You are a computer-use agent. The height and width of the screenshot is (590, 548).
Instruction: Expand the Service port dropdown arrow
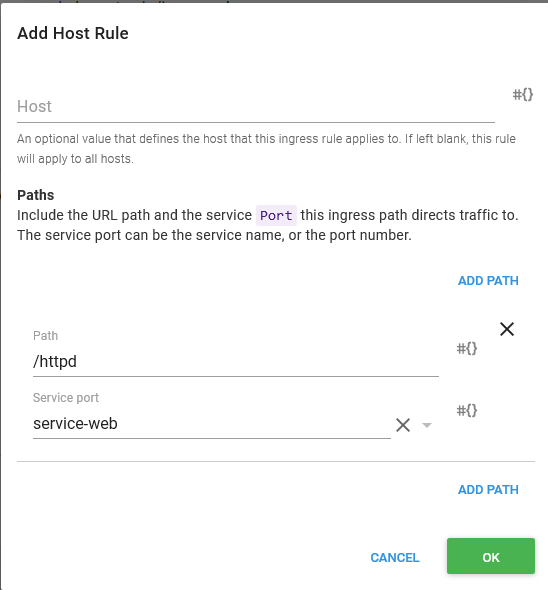tap(427, 425)
